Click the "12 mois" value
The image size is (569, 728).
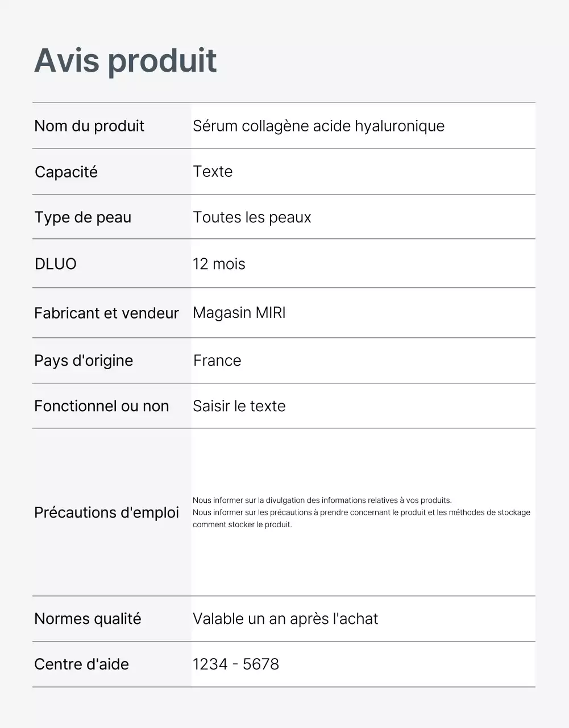point(219,264)
